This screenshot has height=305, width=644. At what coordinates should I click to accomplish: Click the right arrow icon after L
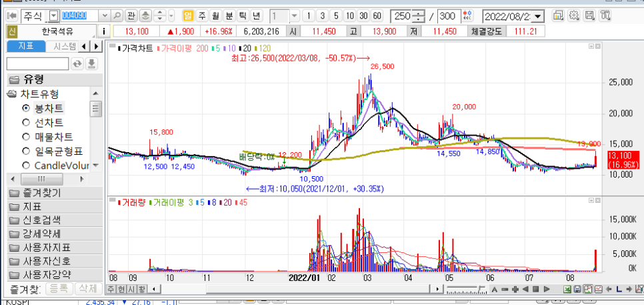click(x=629, y=289)
